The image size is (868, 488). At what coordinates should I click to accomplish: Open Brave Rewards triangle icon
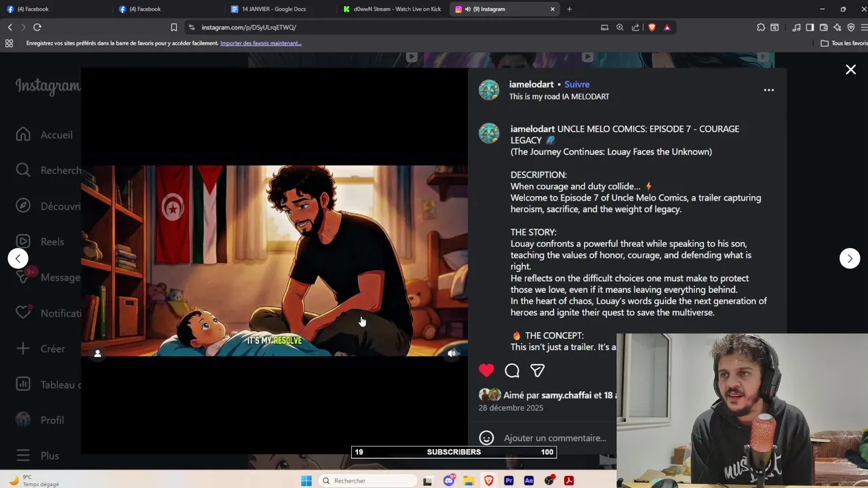[x=667, y=27]
